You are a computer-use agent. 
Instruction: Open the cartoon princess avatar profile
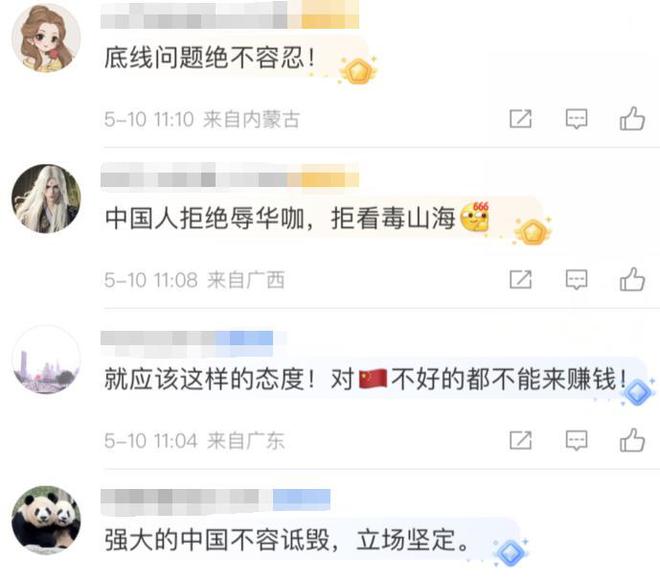click(x=46, y=38)
